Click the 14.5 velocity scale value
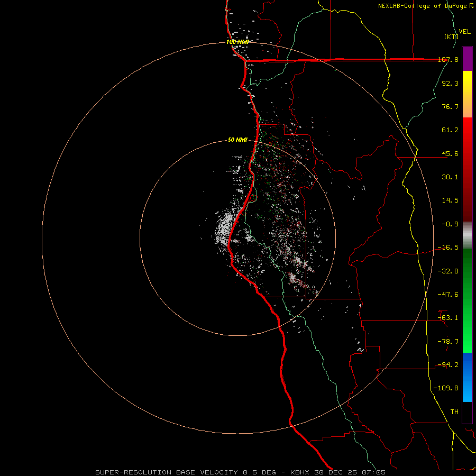The width and height of the screenshot is (476, 476). point(450,200)
